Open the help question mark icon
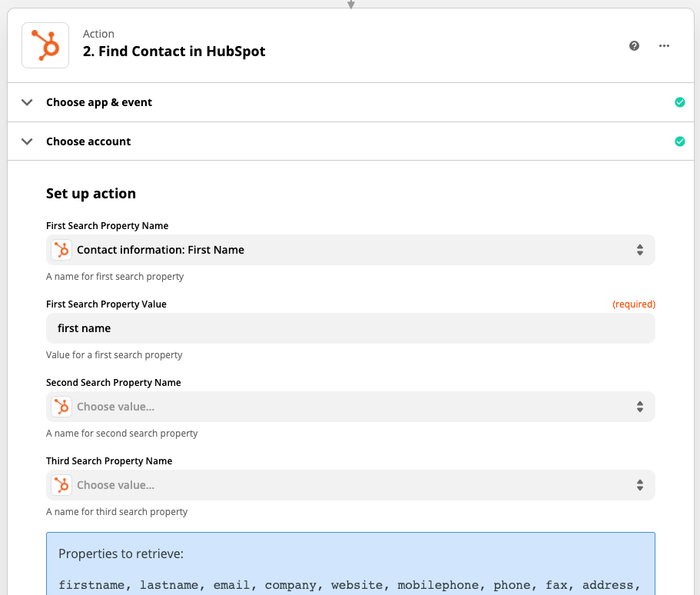Viewport: 700px width, 595px height. (634, 45)
